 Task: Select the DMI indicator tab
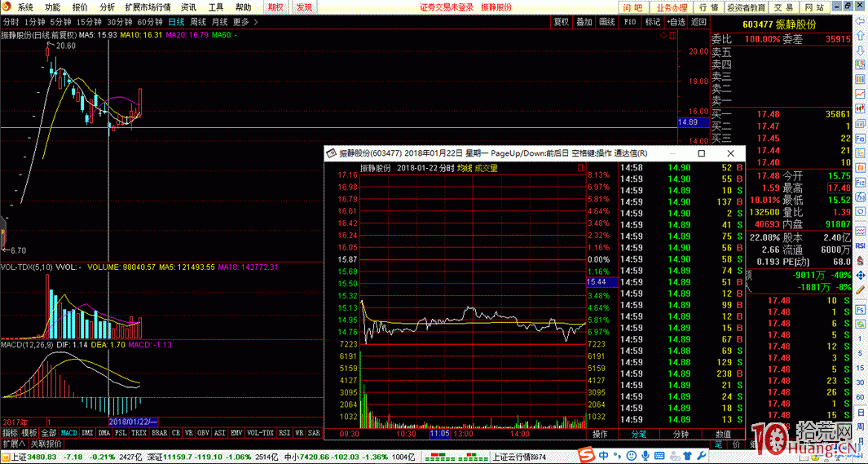pyautogui.click(x=87, y=433)
